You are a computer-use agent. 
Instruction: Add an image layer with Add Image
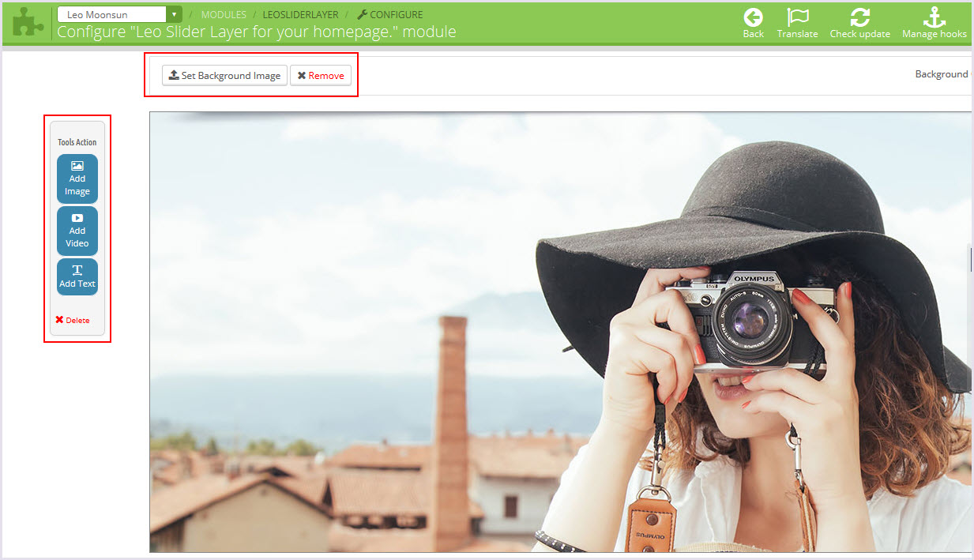click(77, 179)
